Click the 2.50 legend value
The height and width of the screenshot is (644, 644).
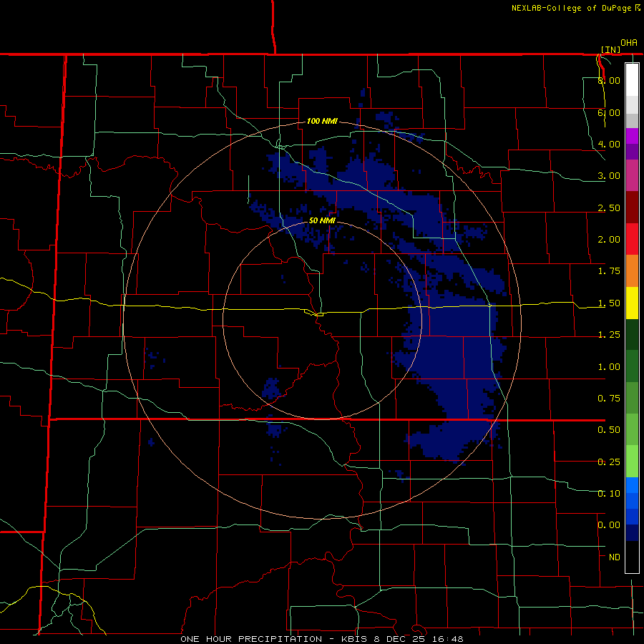tap(609, 208)
